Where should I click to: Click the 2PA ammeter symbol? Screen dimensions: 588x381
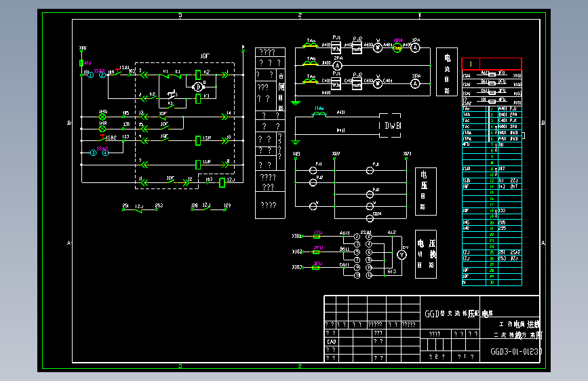[338, 66]
